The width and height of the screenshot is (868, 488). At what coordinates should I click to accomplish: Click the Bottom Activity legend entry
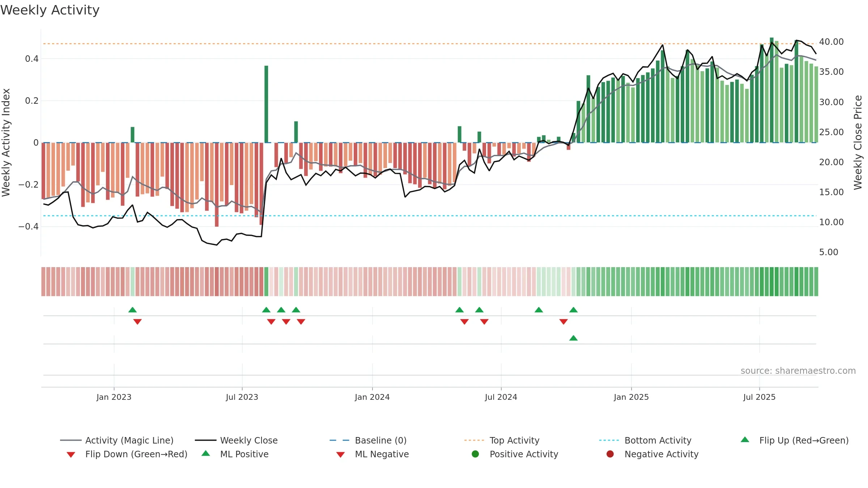pos(645,440)
